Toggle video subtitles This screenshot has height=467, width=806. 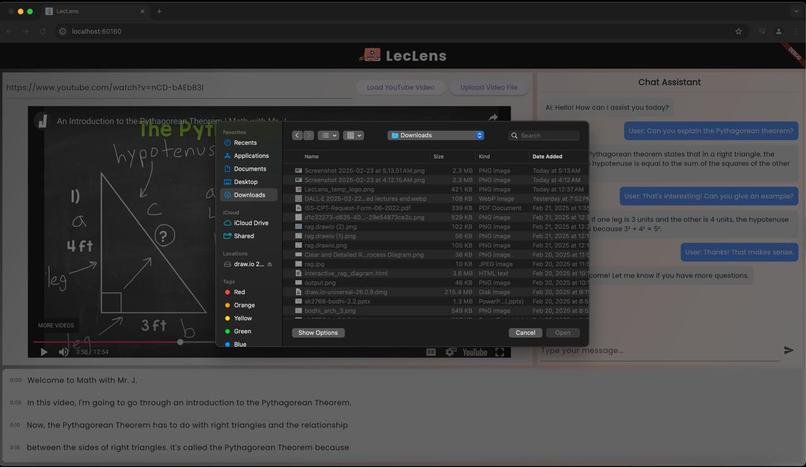431,352
